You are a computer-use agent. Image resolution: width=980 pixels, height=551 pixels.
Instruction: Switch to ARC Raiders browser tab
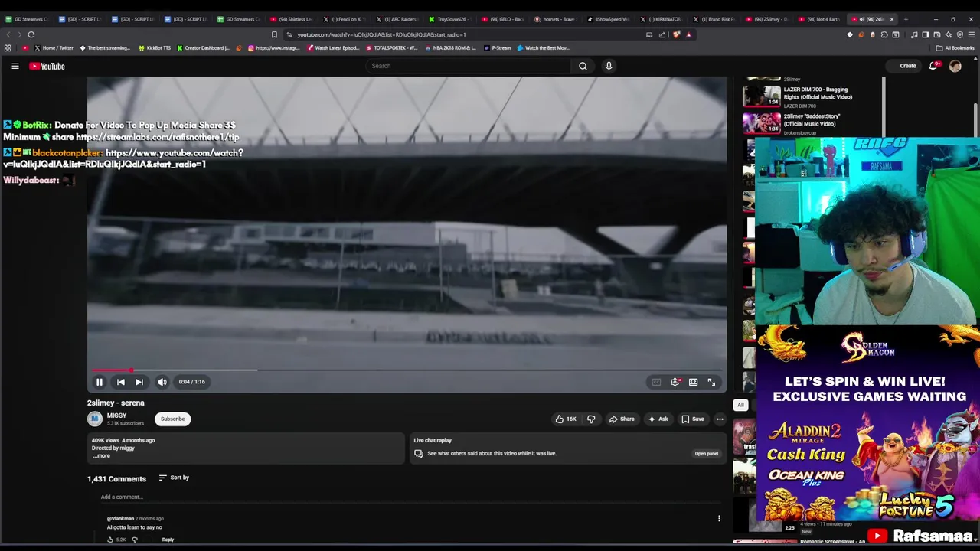click(x=397, y=19)
